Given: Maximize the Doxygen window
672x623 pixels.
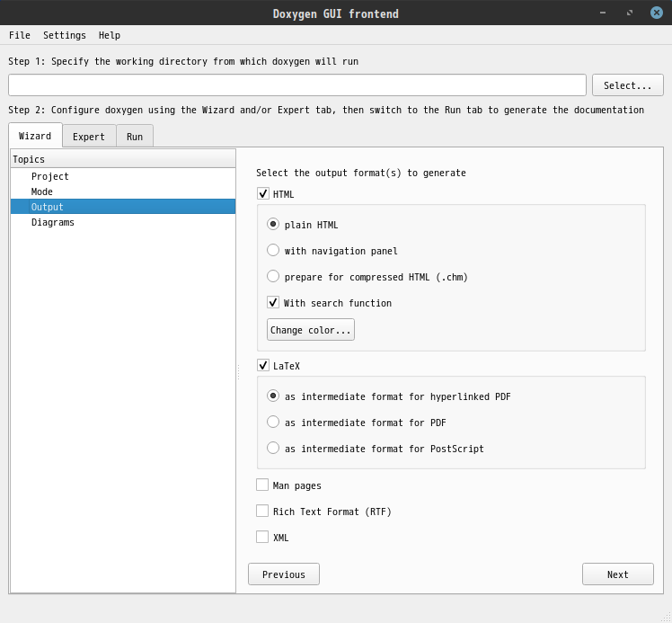Looking at the screenshot, I should (629, 13).
